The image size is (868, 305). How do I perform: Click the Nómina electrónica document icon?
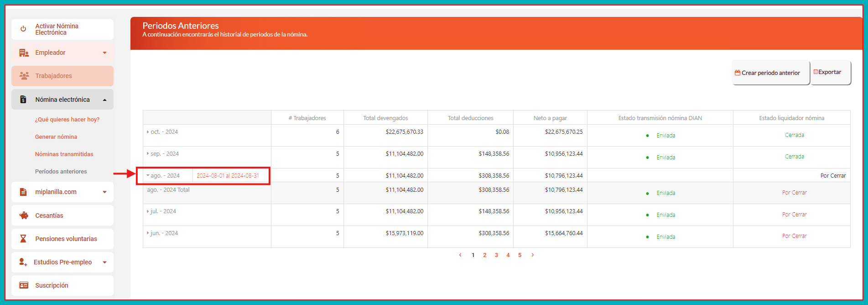tap(23, 99)
